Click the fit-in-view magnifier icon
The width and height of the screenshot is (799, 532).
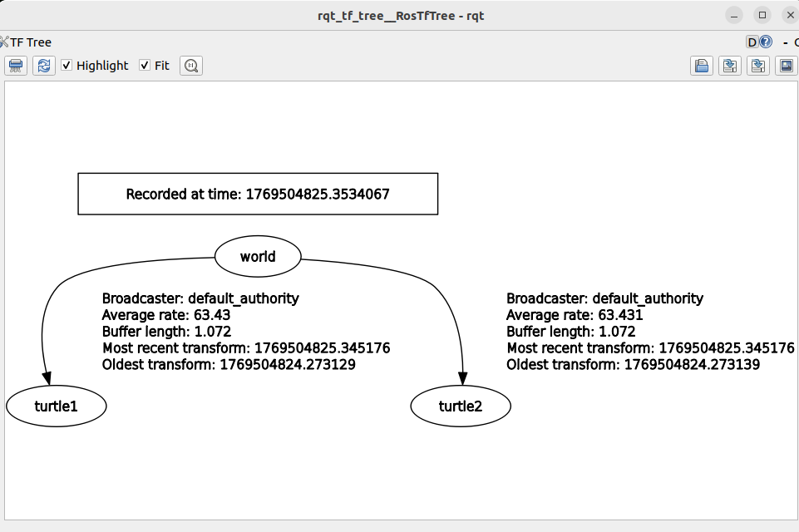(x=191, y=66)
